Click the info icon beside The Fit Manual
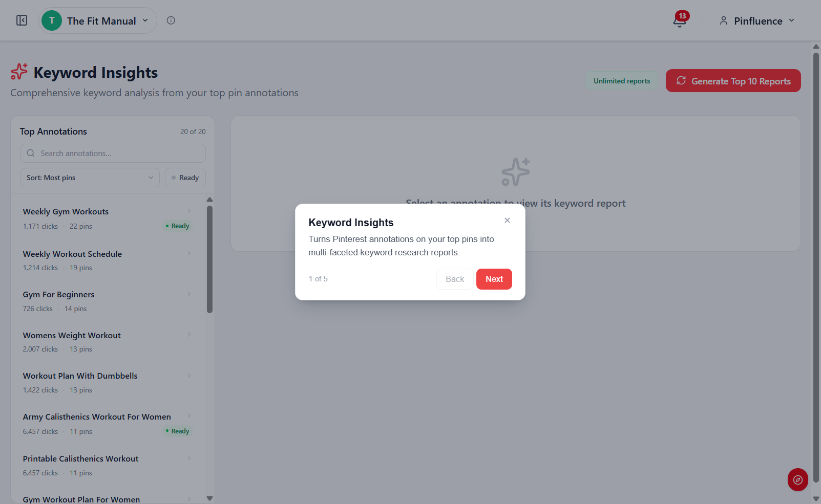The width and height of the screenshot is (821, 504). click(x=171, y=20)
